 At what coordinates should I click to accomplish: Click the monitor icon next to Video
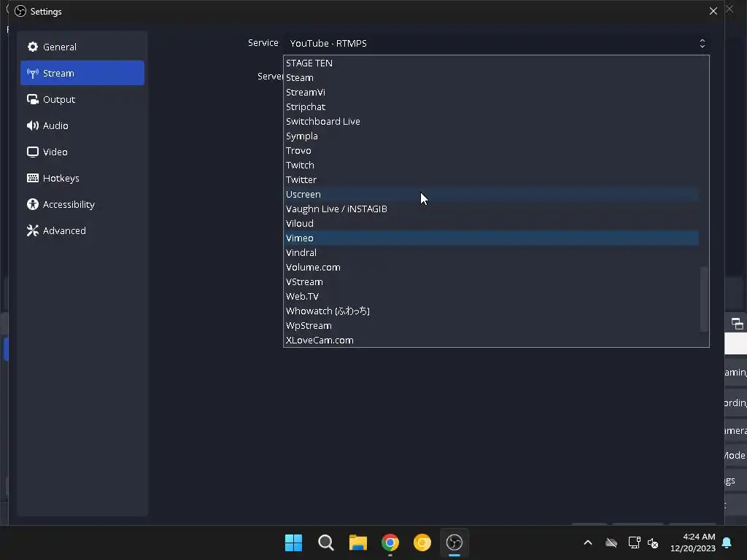coord(32,152)
